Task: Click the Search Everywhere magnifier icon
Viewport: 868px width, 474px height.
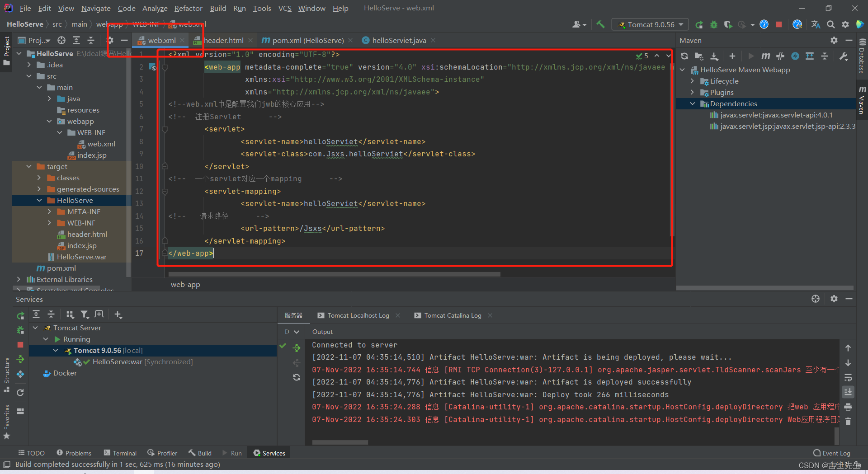Action: click(x=831, y=24)
